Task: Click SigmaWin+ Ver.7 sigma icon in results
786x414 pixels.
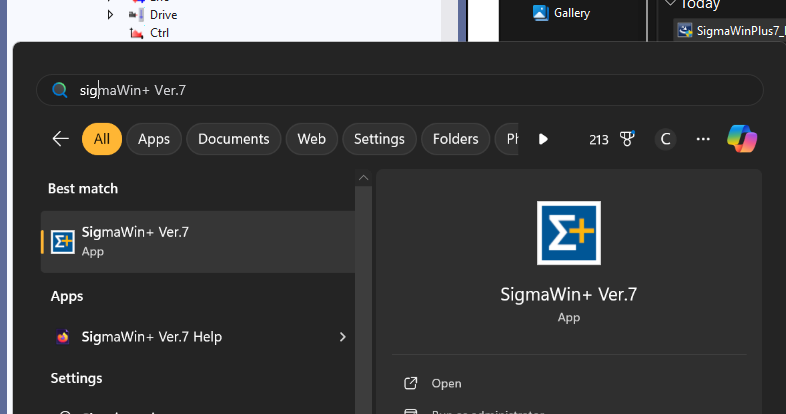Action: click(63, 242)
